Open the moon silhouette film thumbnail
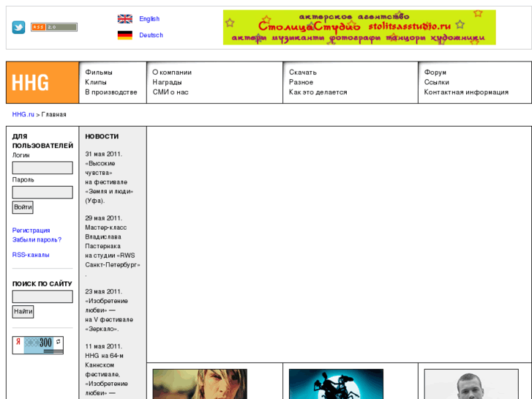The height and width of the screenshot is (399, 532). coord(336,384)
